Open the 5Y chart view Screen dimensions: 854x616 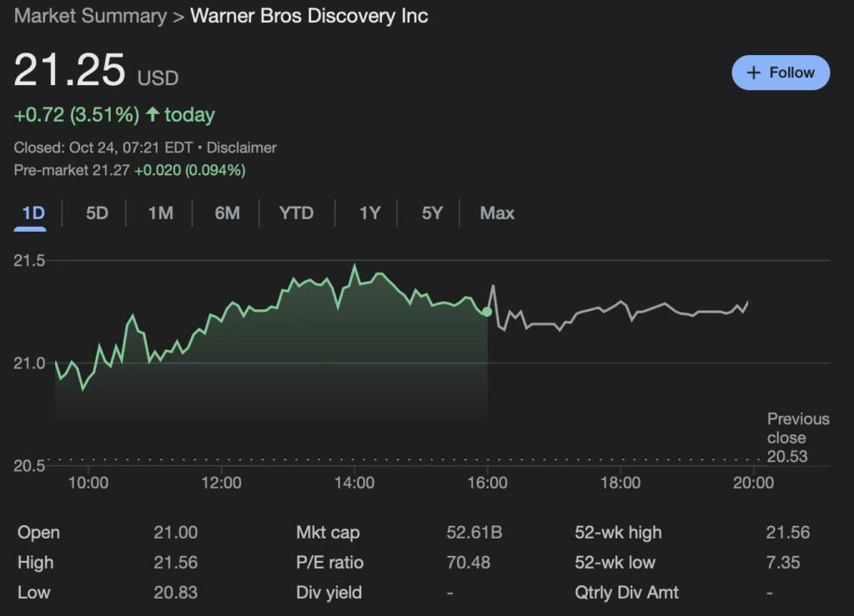(x=432, y=213)
